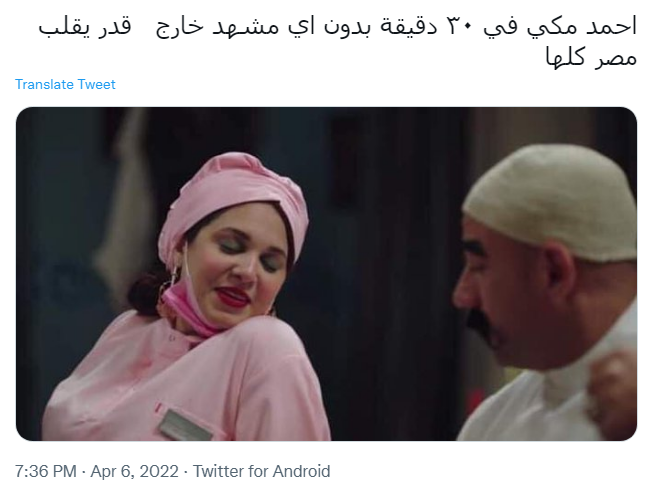The image size is (654, 495).
Task: Open the attached tweet photo
Action: 326,274
